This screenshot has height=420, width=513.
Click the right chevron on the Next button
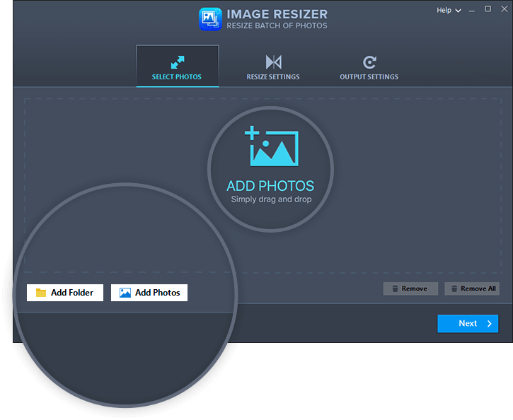click(x=489, y=324)
